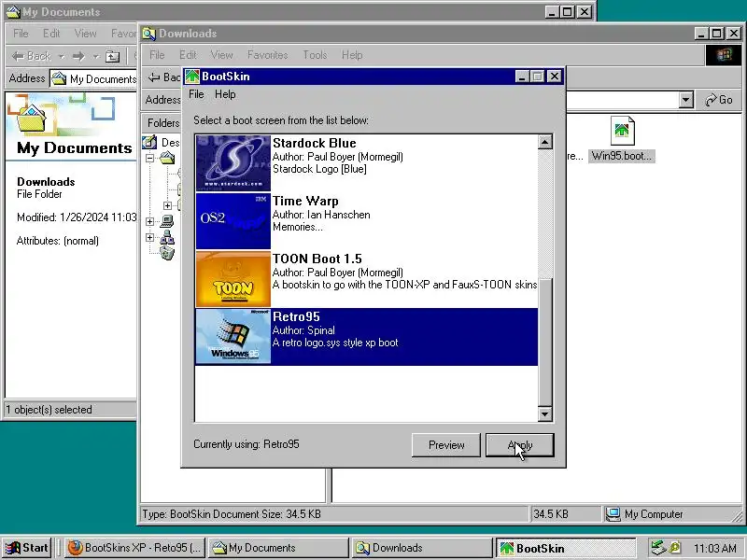Screen dimensions: 747x560
Task: Click the Retro95 title text
Action: [x=296, y=316]
